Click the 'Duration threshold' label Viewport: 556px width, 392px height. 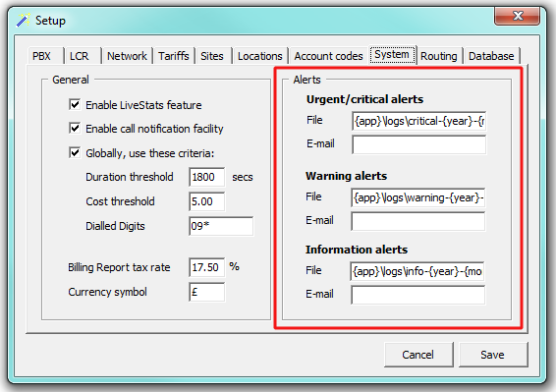coord(130,177)
